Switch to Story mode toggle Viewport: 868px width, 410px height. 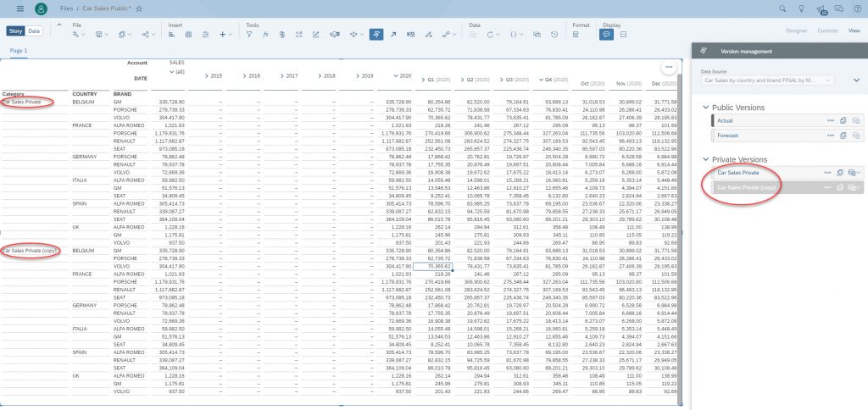point(15,31)
